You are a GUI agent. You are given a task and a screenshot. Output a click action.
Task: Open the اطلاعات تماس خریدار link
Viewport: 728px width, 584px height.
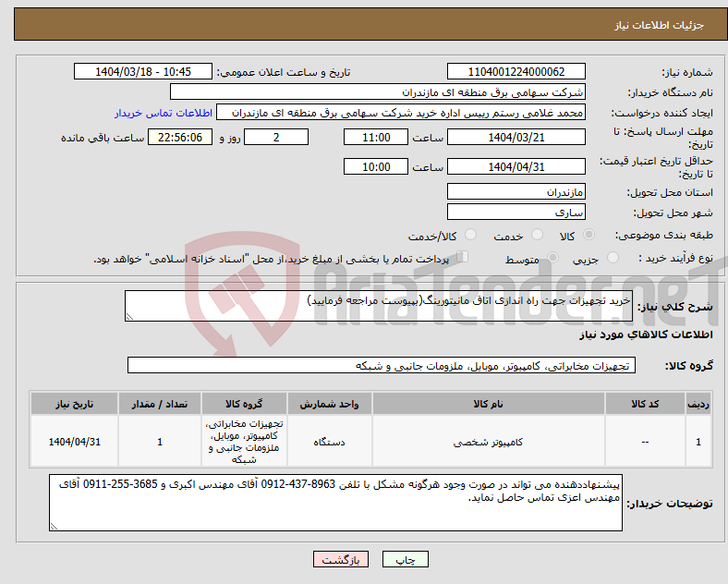[164, 113]
